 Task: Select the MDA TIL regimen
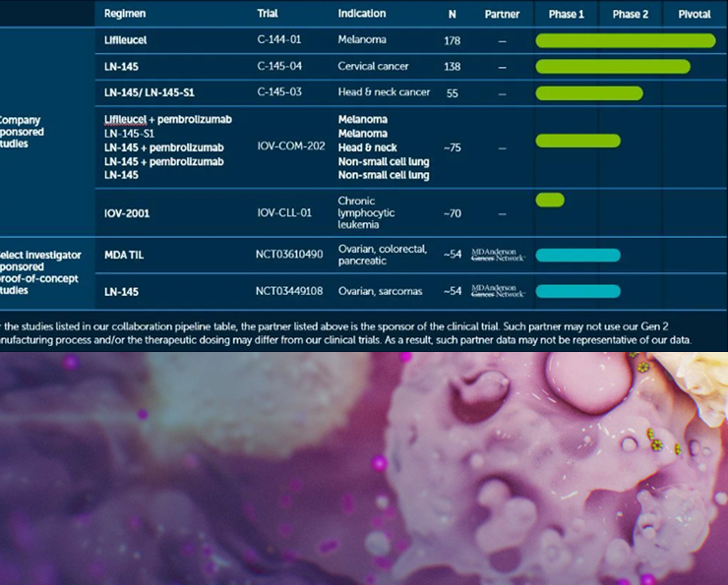[124, 255]
